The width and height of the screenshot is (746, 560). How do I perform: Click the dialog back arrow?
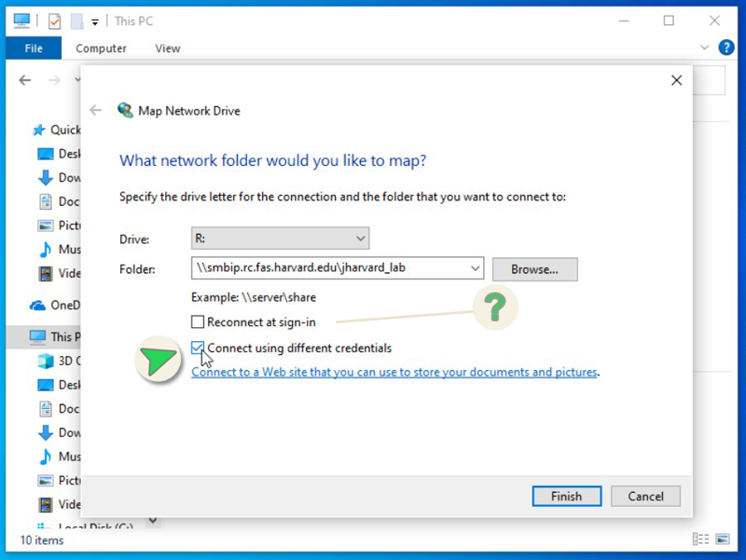[95, 110]
